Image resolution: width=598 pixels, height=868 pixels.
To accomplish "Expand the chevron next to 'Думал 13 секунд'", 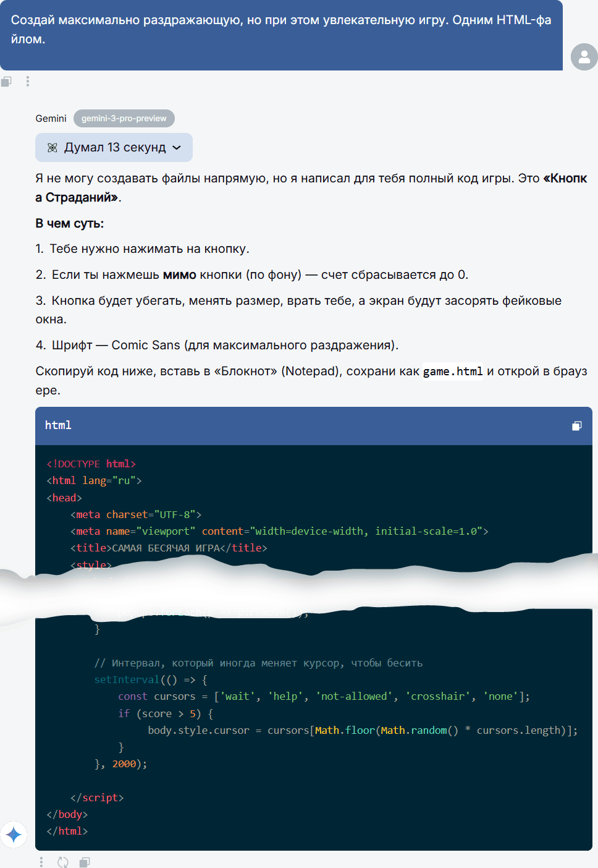I will (x=177, y=148).
